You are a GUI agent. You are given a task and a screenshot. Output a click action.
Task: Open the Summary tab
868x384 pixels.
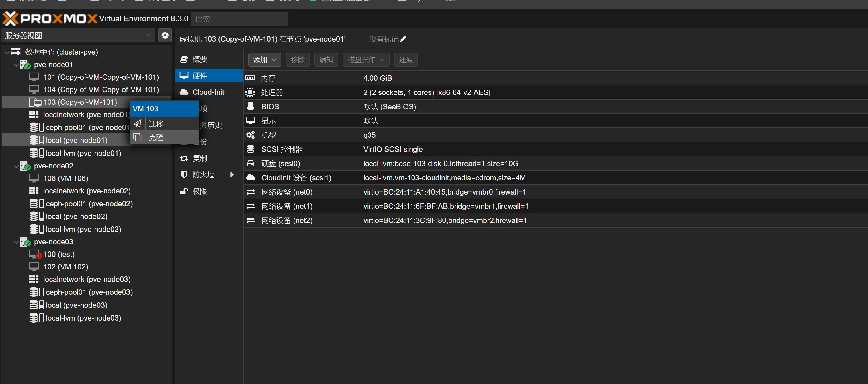[x=209, y=59]
